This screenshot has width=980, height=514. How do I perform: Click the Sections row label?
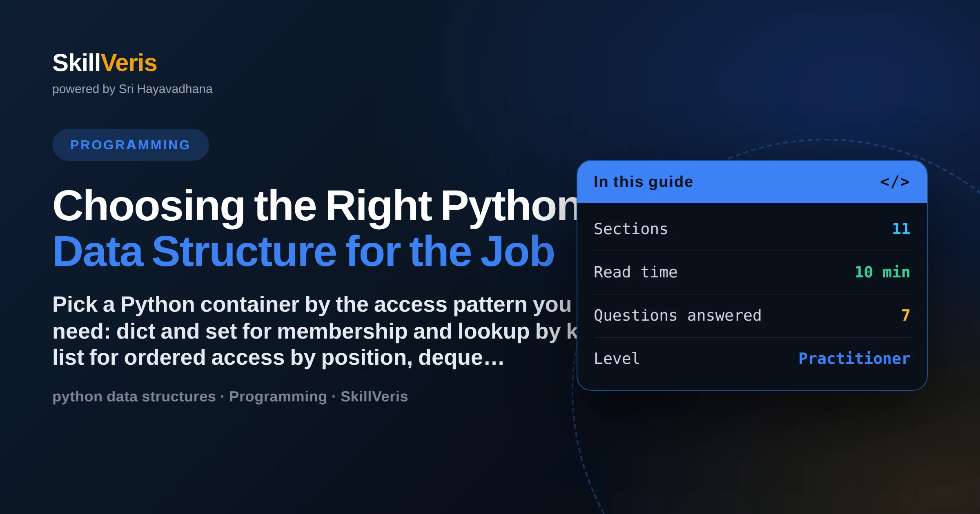click(x=631, y=229)
